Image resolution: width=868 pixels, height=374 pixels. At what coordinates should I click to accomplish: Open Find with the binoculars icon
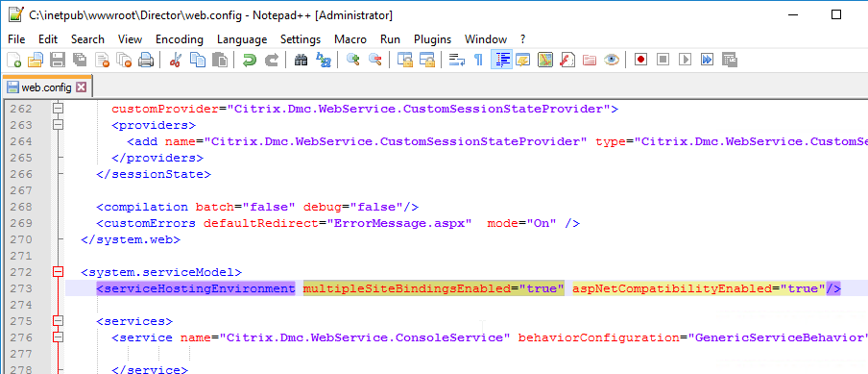(x=301, y=60)
